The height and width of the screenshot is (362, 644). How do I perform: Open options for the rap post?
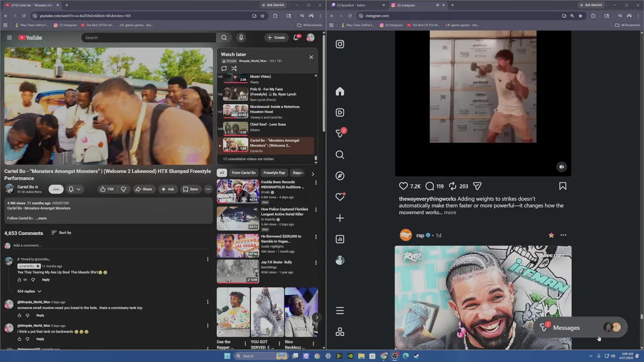[563, 235]
